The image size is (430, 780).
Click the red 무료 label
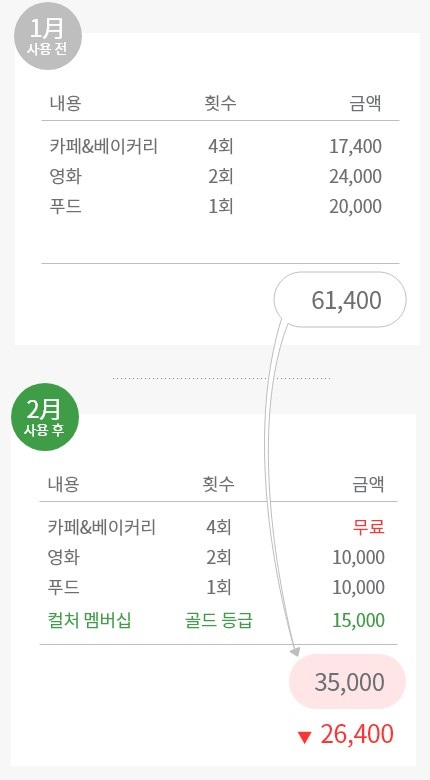coord(369,527)
